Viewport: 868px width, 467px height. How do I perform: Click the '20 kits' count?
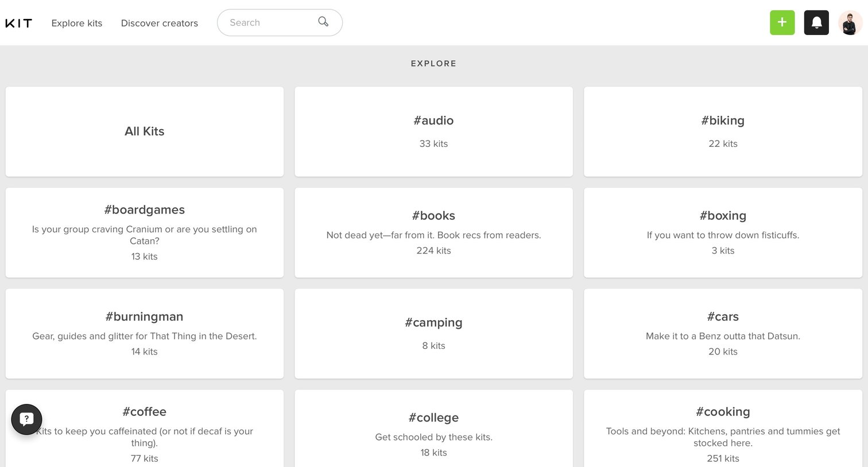click(x=723, y=352)
